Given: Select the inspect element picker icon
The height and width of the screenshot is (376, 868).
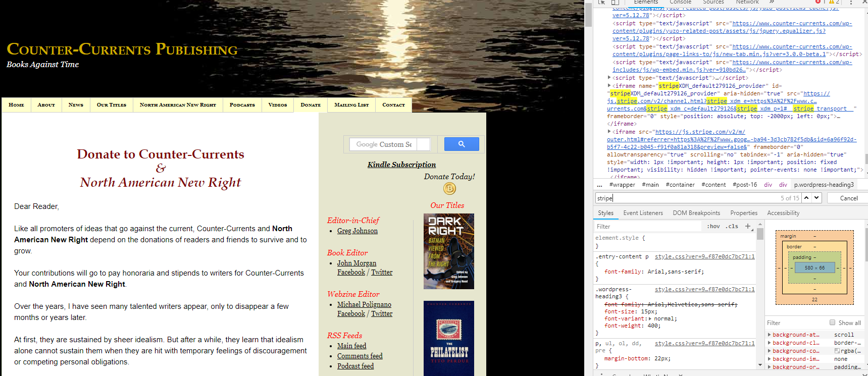Looking at the screenshot, I should pyautogui.click(x=601, y=2).
